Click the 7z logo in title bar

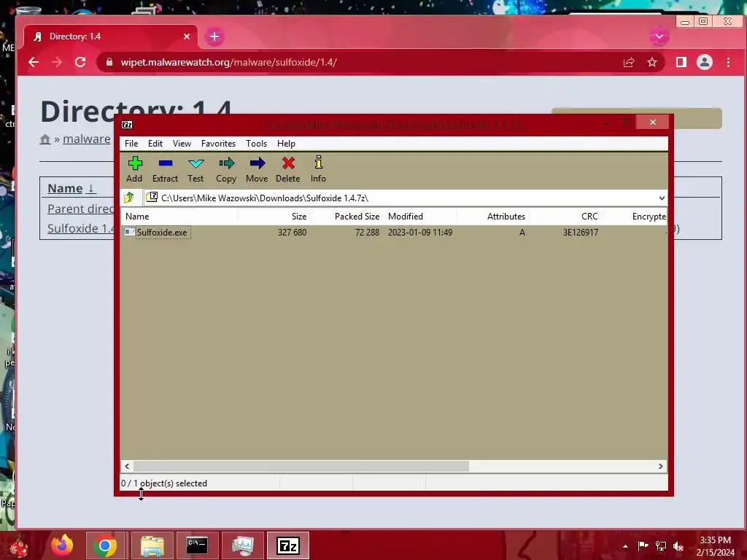(127, 125)
